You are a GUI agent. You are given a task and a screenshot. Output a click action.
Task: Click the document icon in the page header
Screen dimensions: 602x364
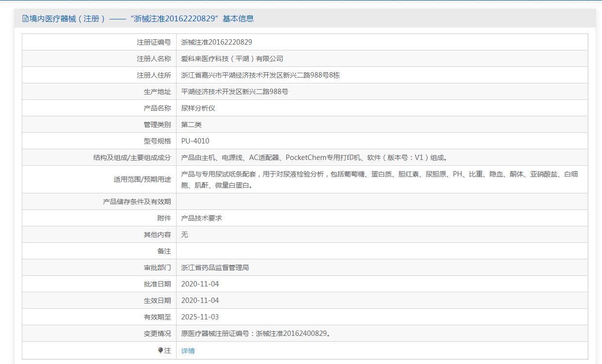click(25, 19)
